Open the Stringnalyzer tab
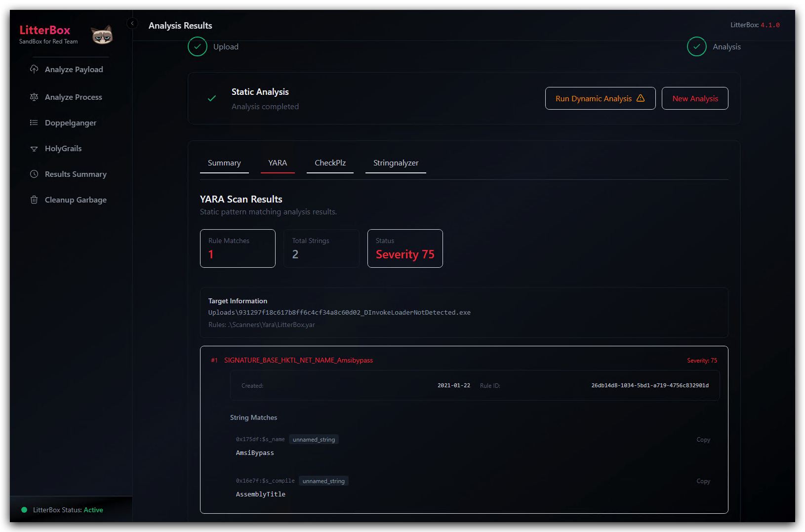Image resolution: width=805 pixels, height=532 pixels. coord(396,163)
